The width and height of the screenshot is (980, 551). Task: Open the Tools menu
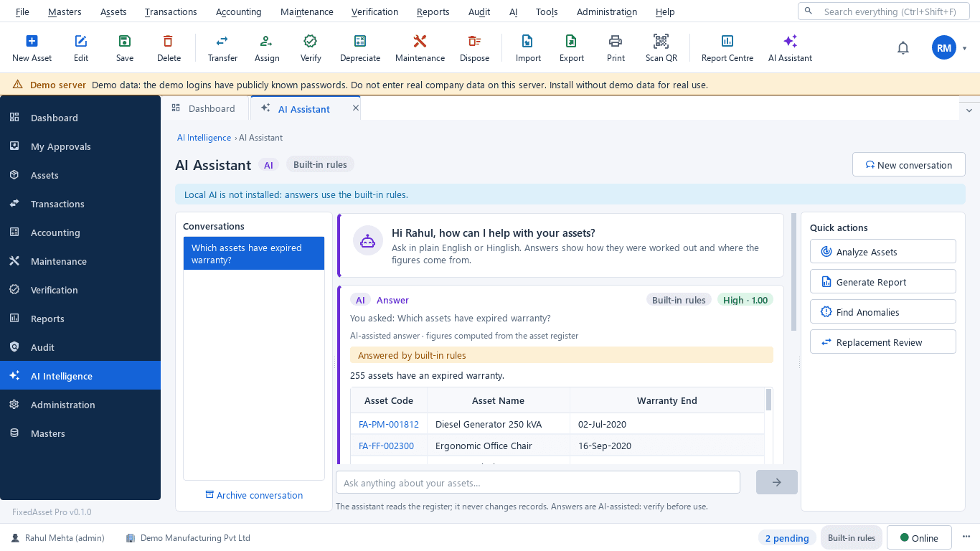coord(547,11)
